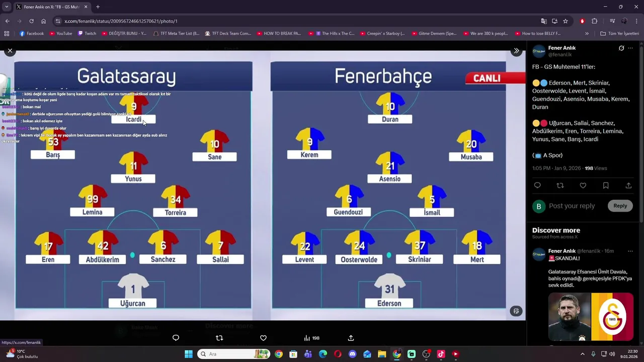Open TikTok from the taskbar
This screenshot has height=362, width=644.
pos(441,354)
